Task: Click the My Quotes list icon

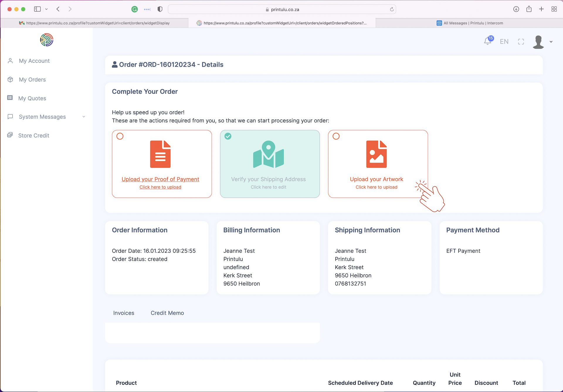Action: 10,98
